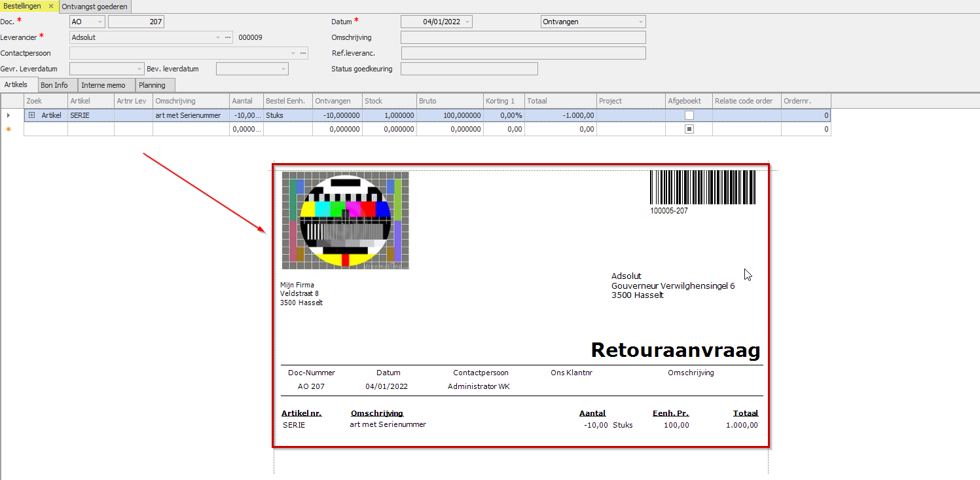This screenshot has width=980, height=480.
Task: Click the new-row asterisk indicator in the grid
Action: click(x=9, y=129)
